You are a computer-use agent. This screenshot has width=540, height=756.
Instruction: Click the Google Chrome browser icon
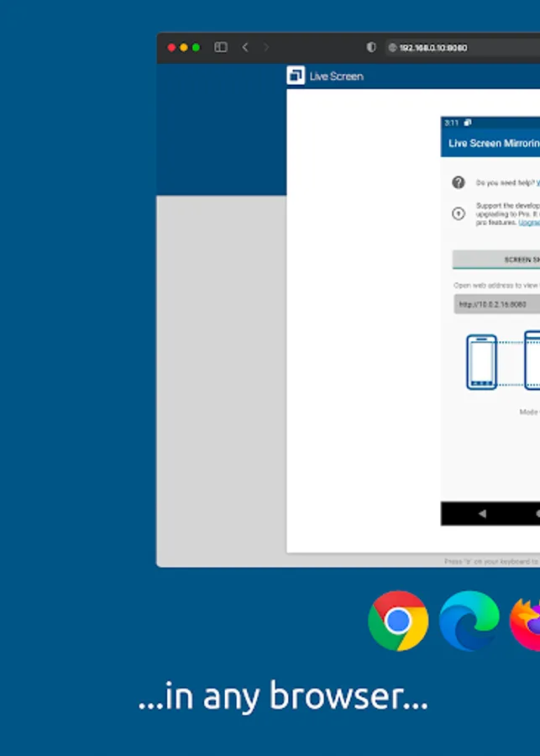point(398,621)
